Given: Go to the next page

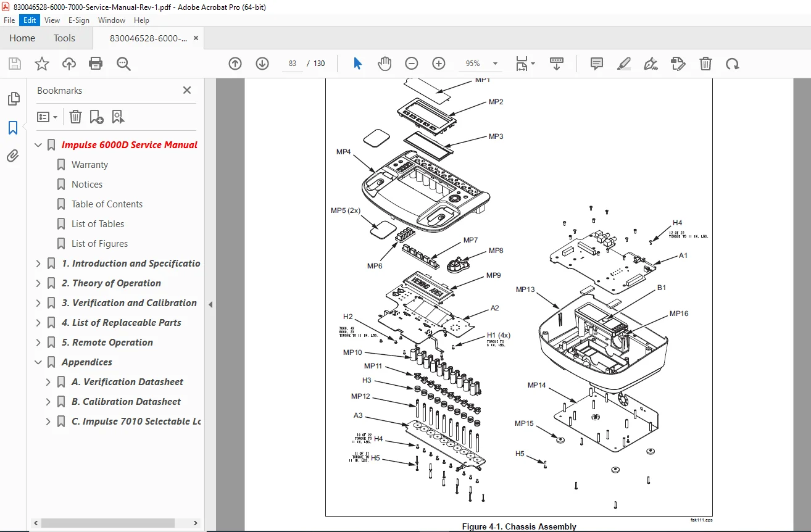Looking at the screenshot, I should point(262,64).
